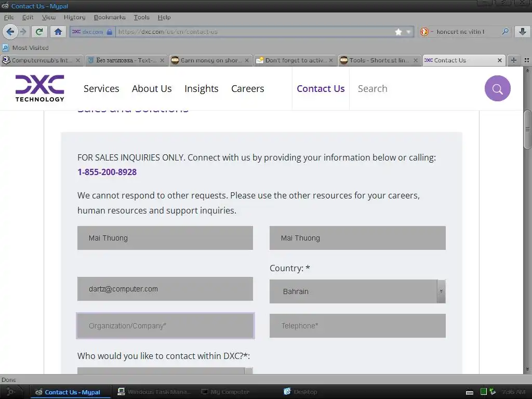Screen dimensions: 532x399
Task: Click the padlock site security icon
Action: 109,32
